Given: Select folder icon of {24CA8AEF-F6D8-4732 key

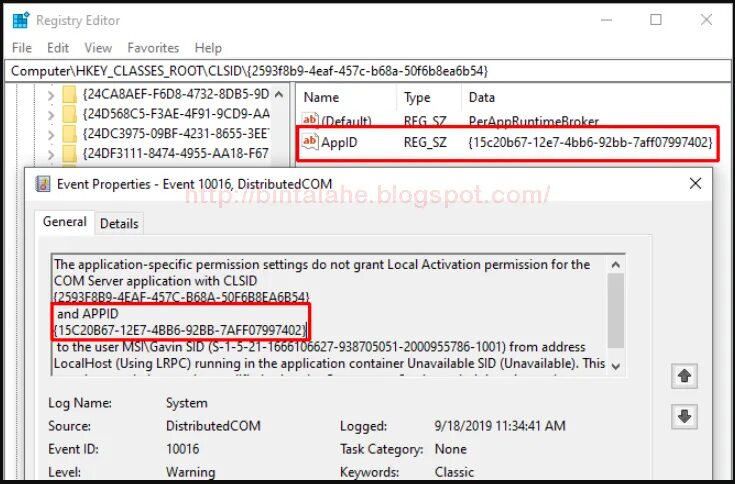Looking at the screenshot, I should (69, 95).
